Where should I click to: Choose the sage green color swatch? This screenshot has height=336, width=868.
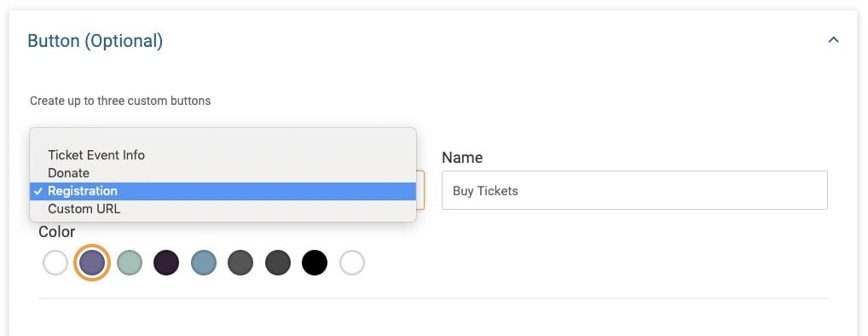pyautogui.click(x=130, y=263)
